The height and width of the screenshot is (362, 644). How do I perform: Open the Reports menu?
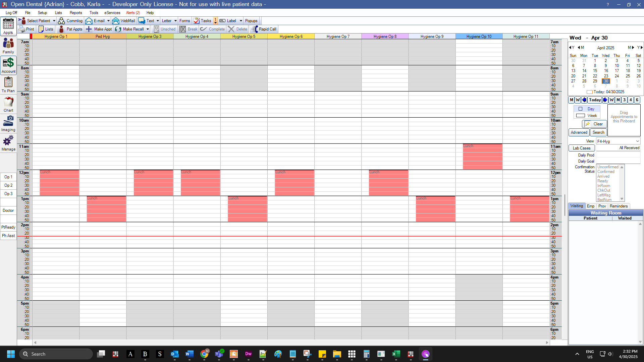coord(76,13)
